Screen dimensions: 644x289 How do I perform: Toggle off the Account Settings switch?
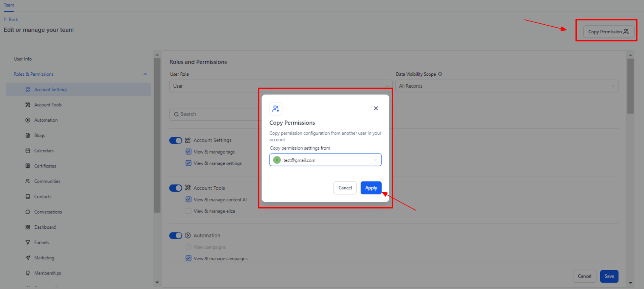(175, 140)
